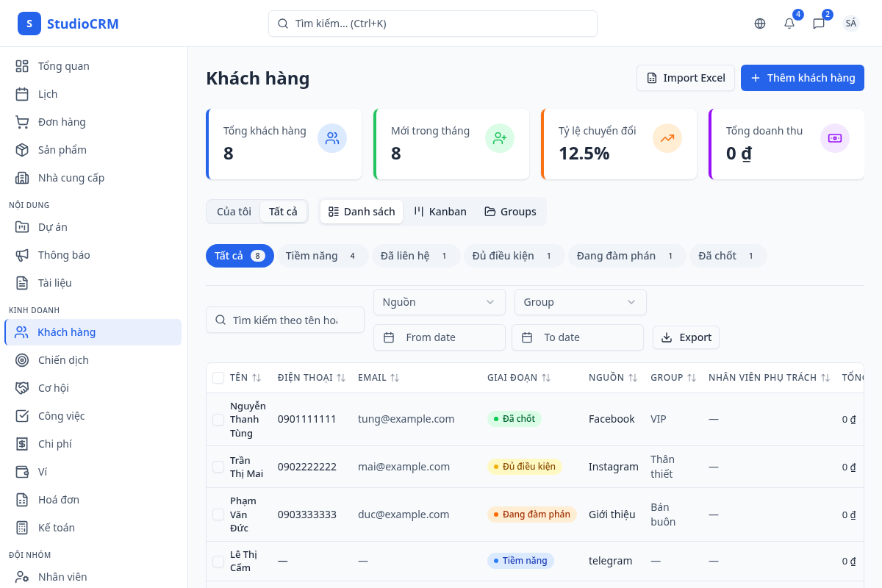Click the Thêm khách hàng button

point(802,77)
